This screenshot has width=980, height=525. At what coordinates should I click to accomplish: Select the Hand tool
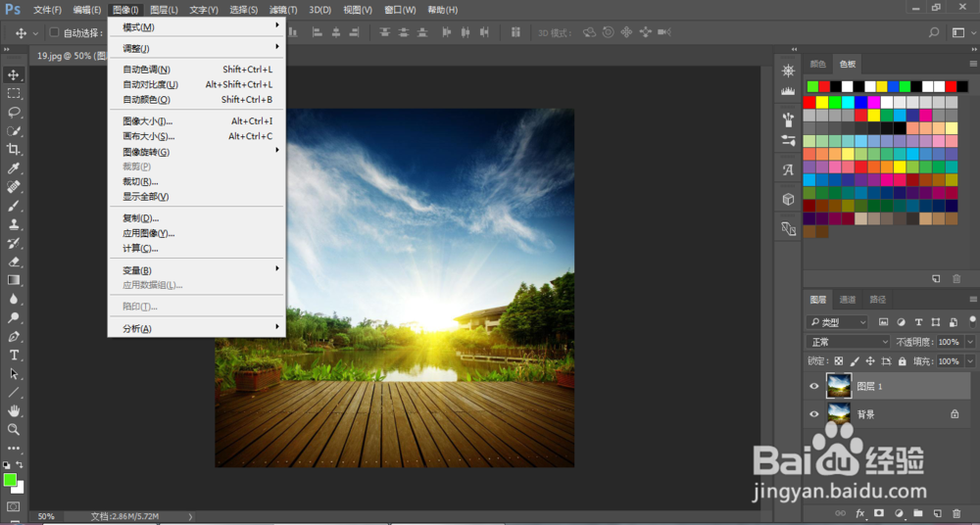click(13, 410)
